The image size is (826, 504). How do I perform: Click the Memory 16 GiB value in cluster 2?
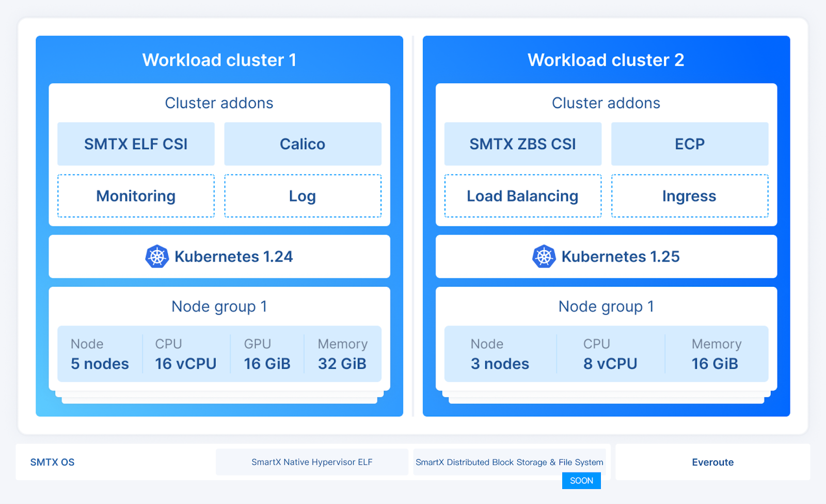pyautogui.click(x=715, y=364)
